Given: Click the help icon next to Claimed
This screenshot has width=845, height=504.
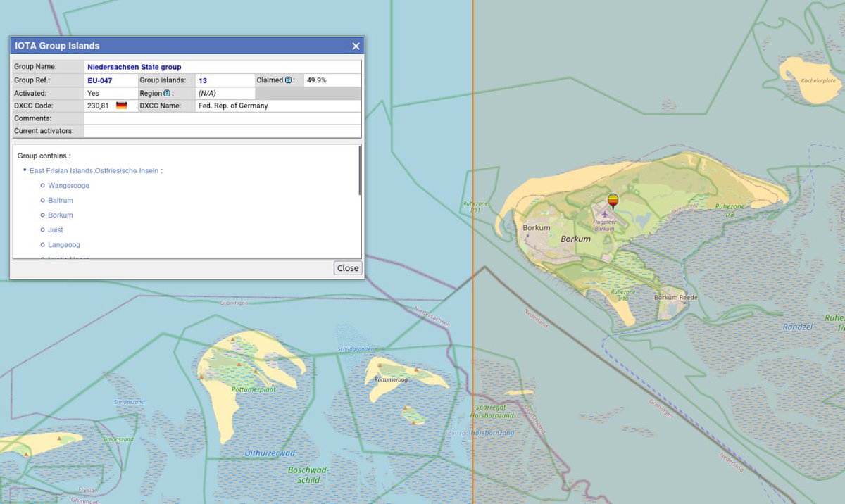Looking at the screenshot, I should pyautogui.click(x=289, y=80).
